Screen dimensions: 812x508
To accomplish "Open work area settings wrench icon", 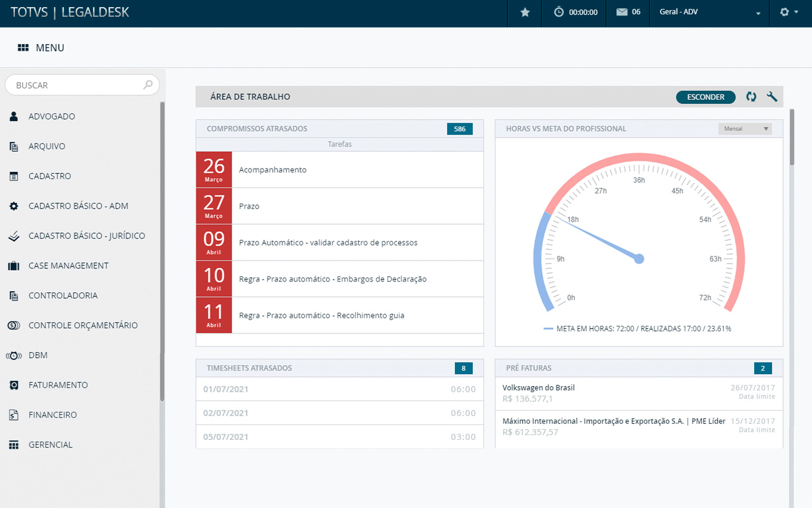I will pos(772,97).
